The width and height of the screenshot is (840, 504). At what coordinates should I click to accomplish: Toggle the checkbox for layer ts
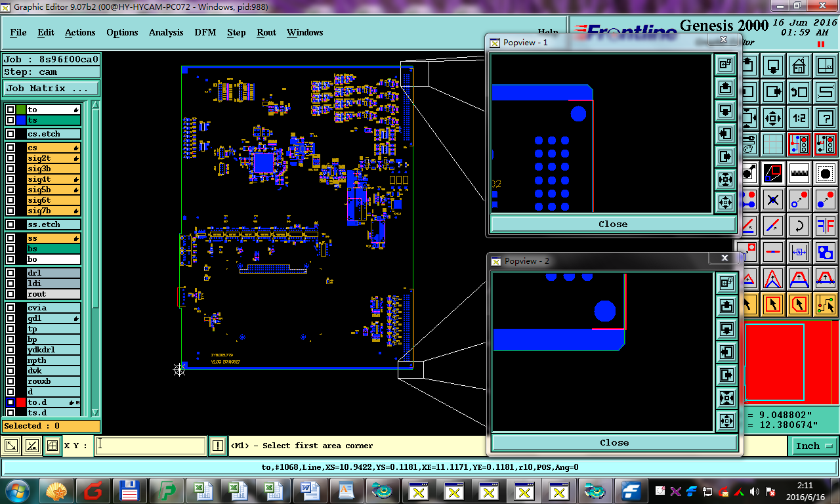tap(10, 121)
